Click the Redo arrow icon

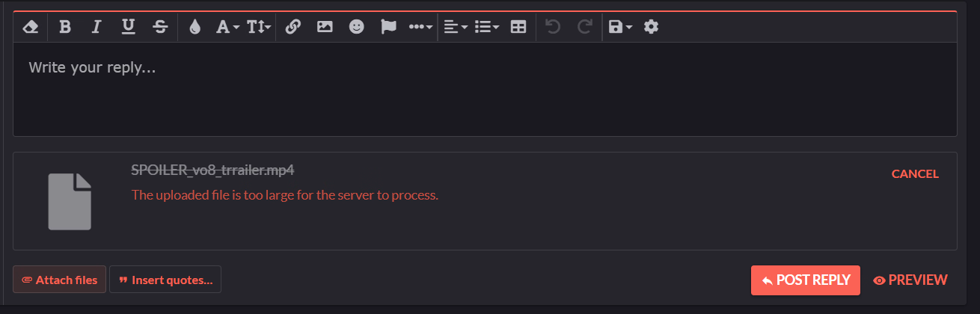point(584,27)
